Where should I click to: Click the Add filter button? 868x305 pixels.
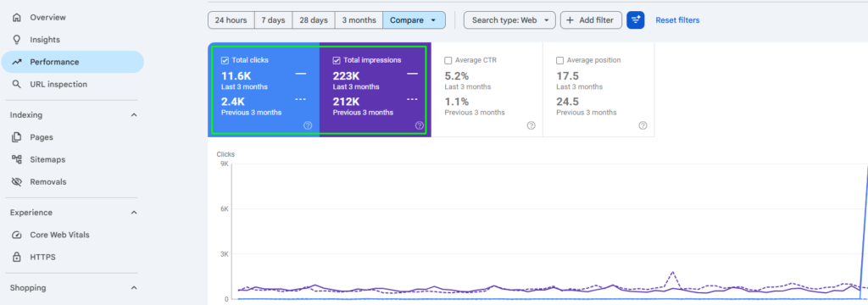591,20
